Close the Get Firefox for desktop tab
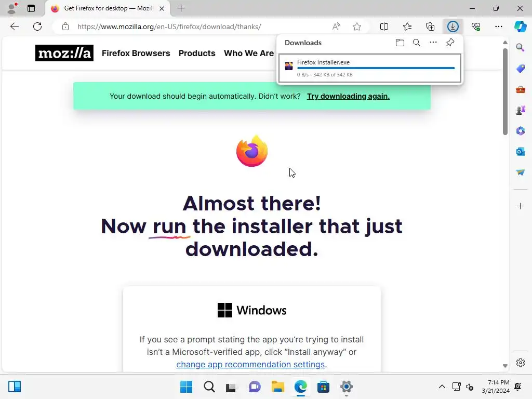This screenshot has height=399, width=532. pyautogui.click(x=162, y=8)
